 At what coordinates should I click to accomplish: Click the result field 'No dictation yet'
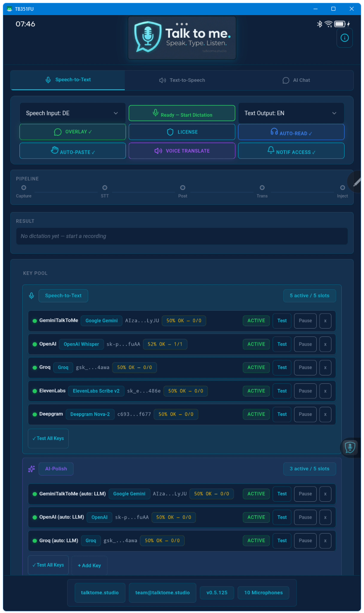click(182, 236)
